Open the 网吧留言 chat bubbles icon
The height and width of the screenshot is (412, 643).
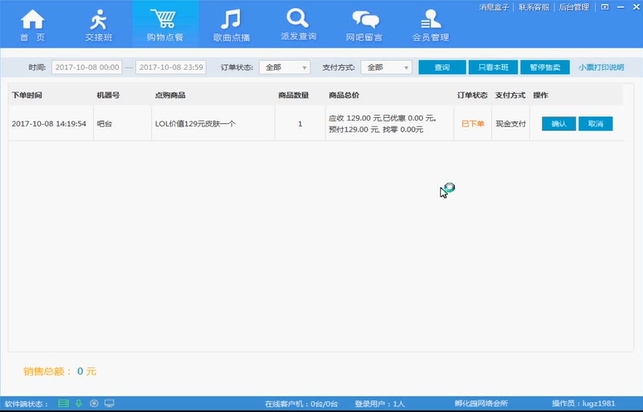pos(365,19)
